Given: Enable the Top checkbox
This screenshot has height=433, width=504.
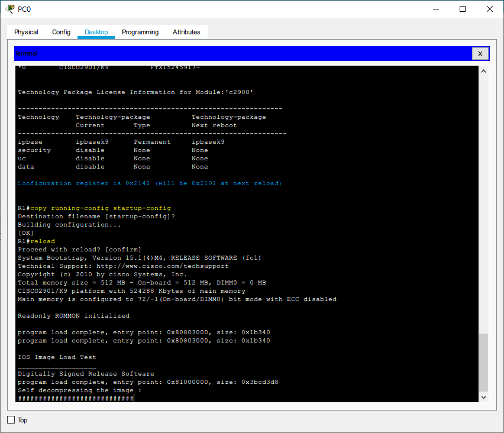Looking at the screenshot, I should (11, 420).
